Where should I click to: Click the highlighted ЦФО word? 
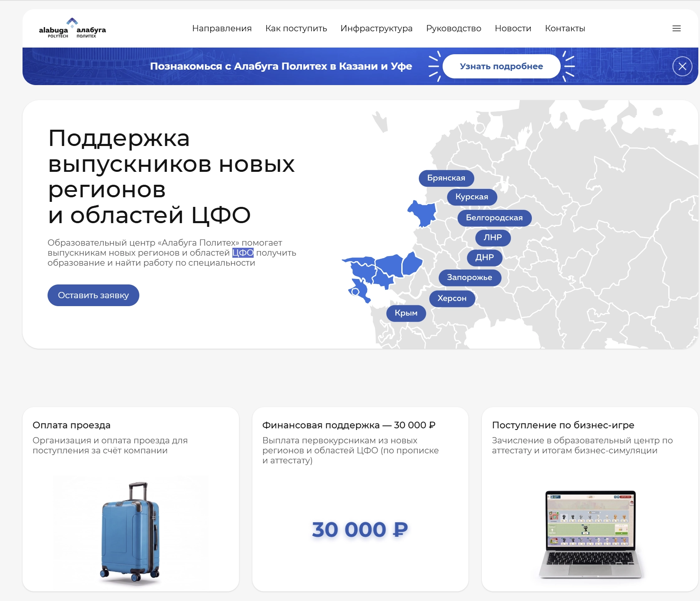pos(243,253)
